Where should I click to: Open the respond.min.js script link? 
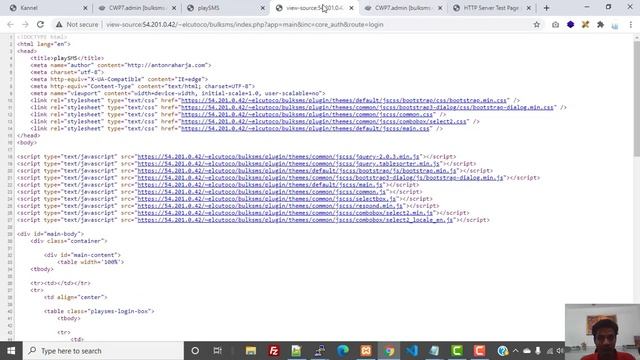[270, 206]
